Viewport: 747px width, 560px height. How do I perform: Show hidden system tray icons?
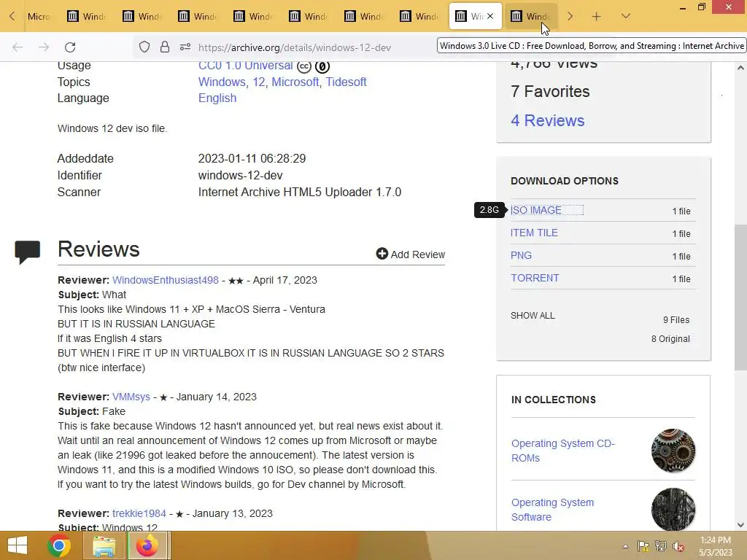point(625,546)
